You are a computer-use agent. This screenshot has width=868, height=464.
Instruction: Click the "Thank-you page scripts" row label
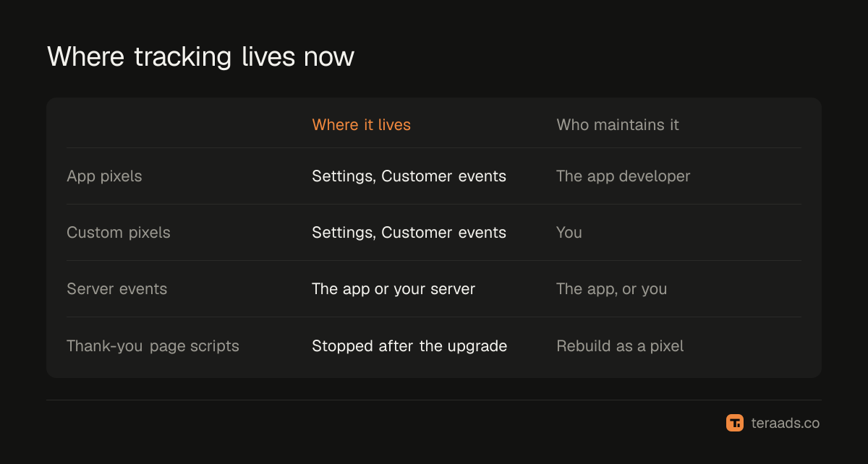(153, 346)
